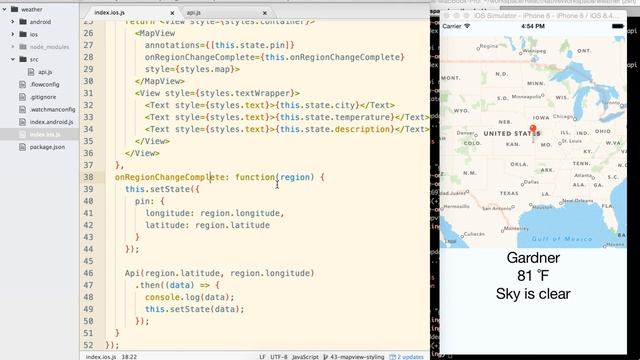
Task: Open the 2 updates notification
Action: tap(407, 357)
